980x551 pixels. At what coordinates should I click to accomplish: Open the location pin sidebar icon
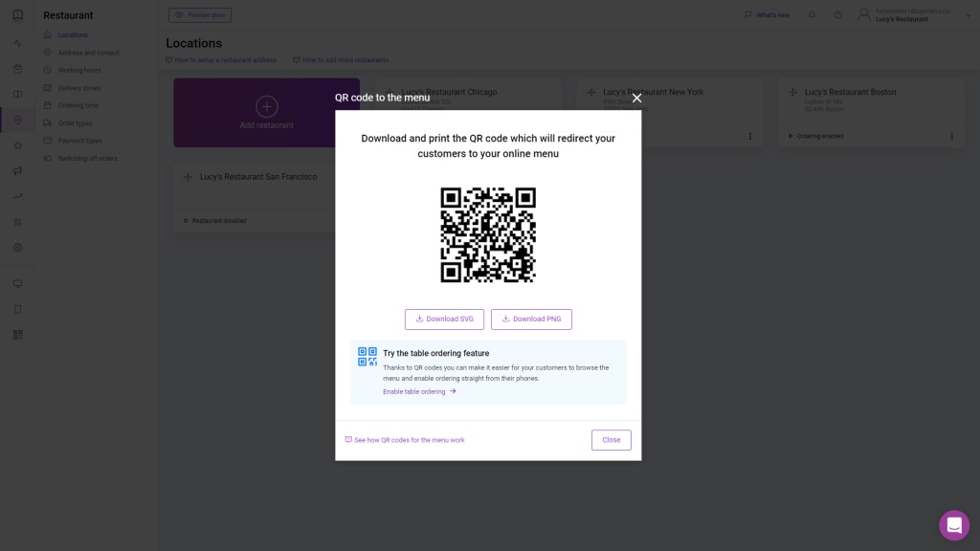(17, 120)
